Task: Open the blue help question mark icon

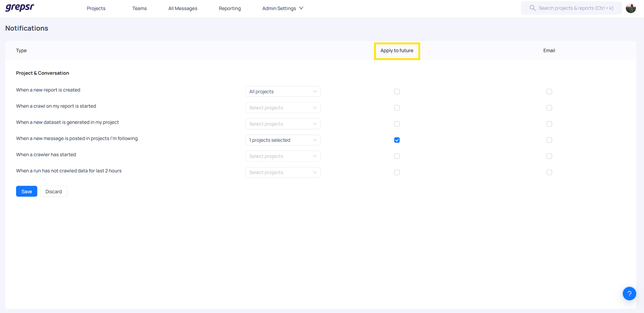Action: pyautogui.click(x=629, y=293)
